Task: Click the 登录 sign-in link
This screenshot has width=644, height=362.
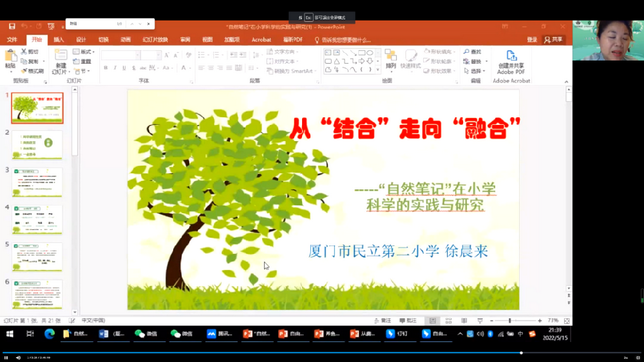Action: pos(532,40)
